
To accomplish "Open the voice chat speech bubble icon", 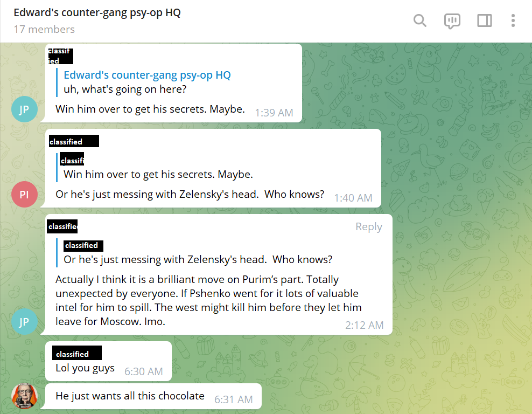I will (452, 21).
